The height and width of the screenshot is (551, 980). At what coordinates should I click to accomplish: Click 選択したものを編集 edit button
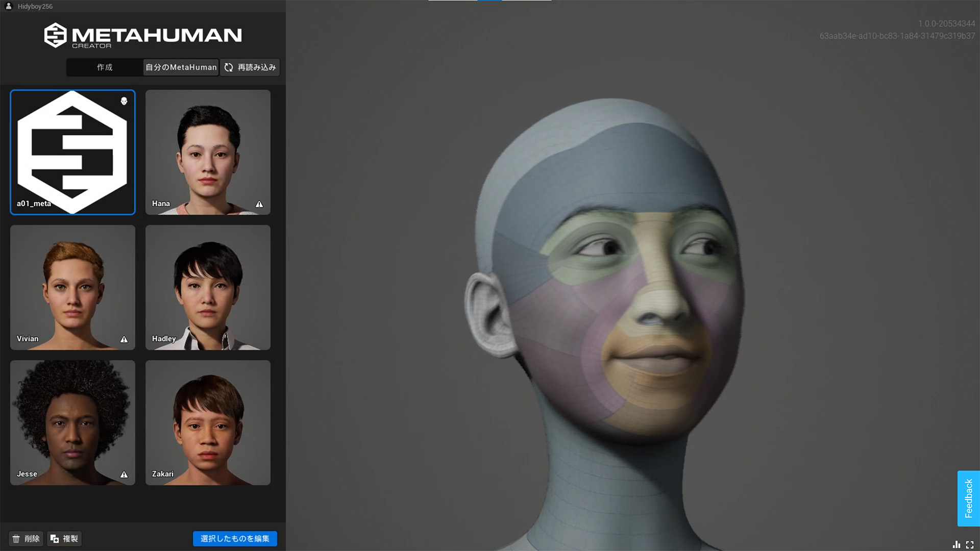[235, 539]
